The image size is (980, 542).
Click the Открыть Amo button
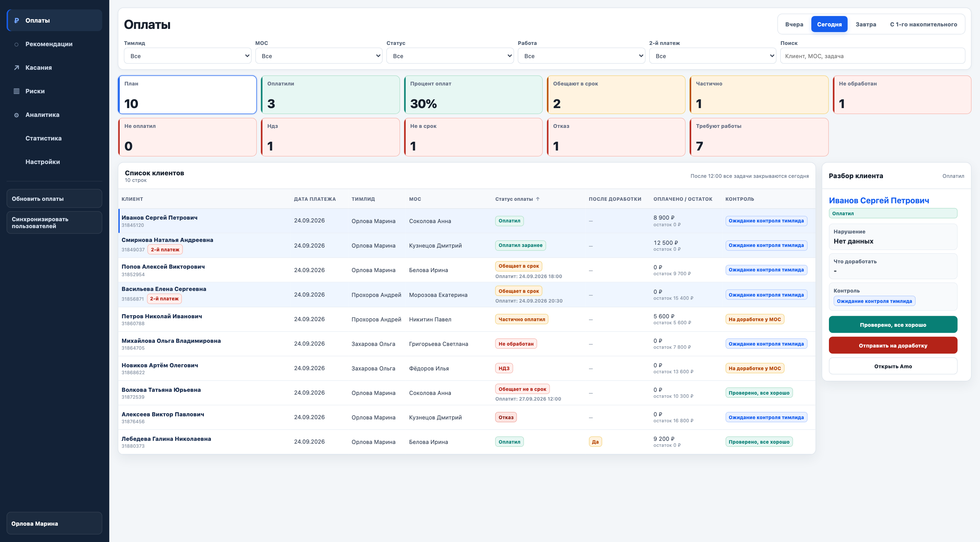[893, 366]
